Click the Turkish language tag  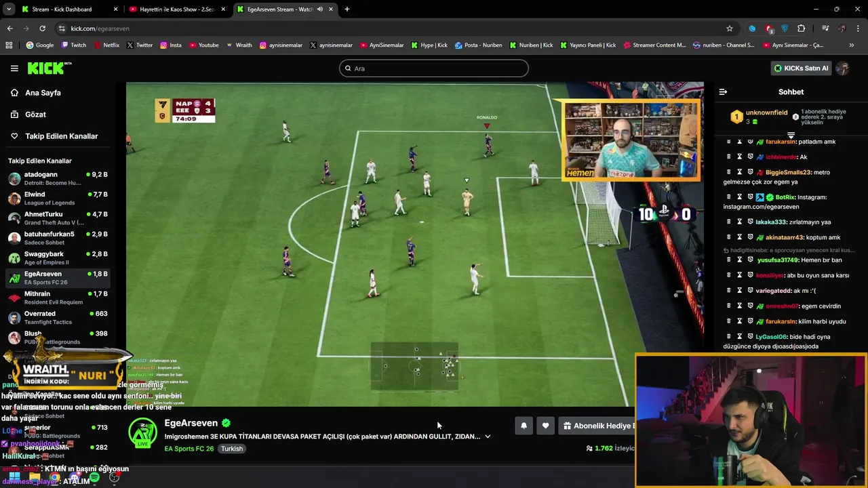(x=231, y=449)
